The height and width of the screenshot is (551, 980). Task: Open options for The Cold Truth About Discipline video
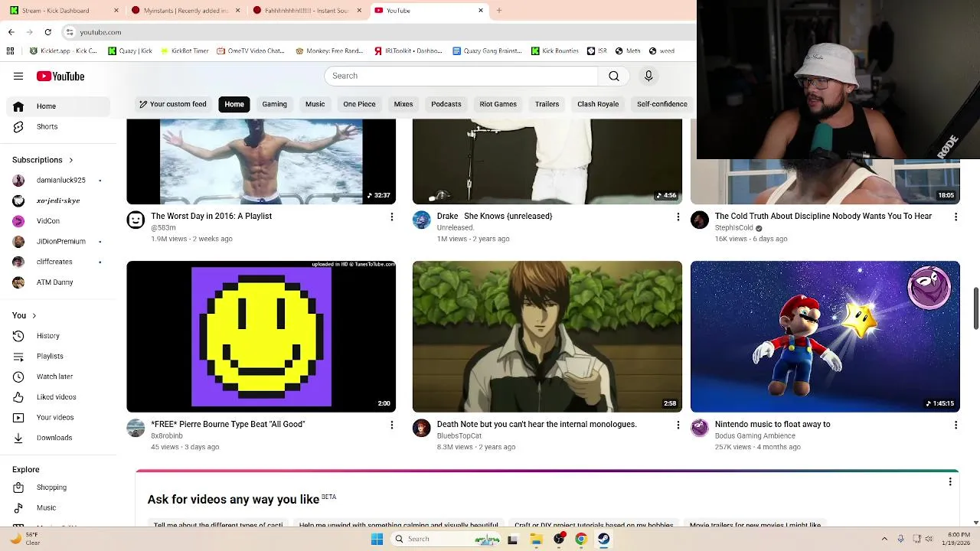point(955,217)
